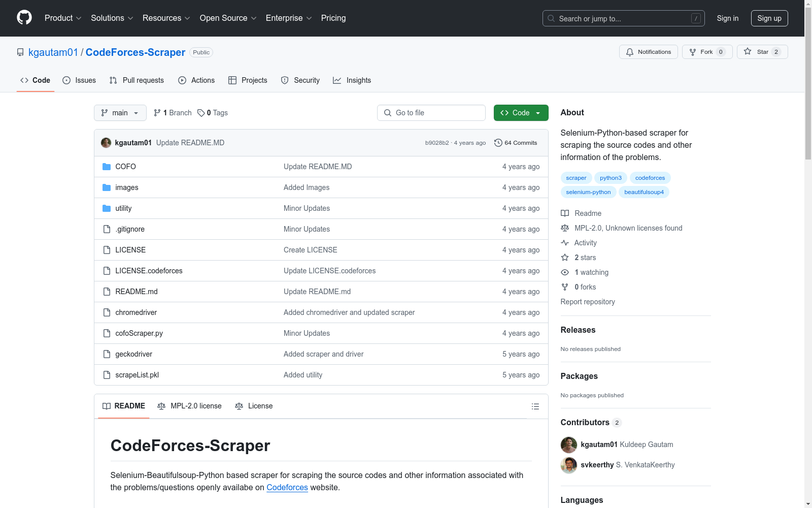The image size is (812, 508).
Task: Open commit b9028b2 hash link
Action: coord(437,143)
